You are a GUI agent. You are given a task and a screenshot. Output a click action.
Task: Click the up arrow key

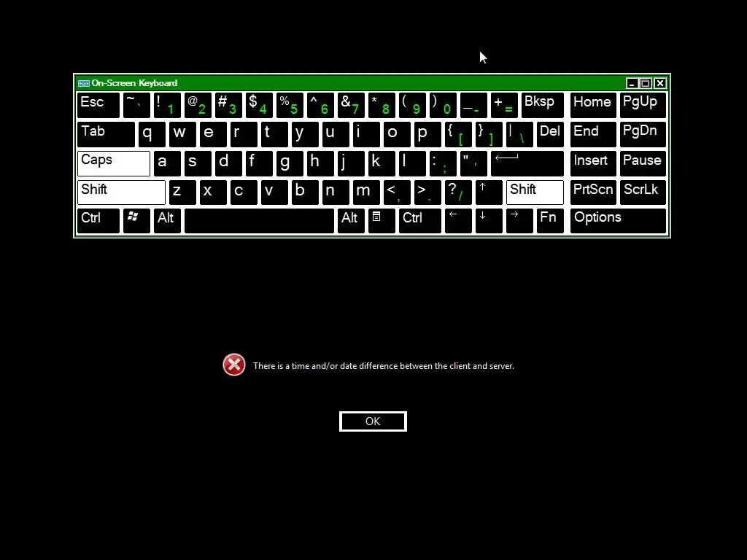[x=489, y=192]
